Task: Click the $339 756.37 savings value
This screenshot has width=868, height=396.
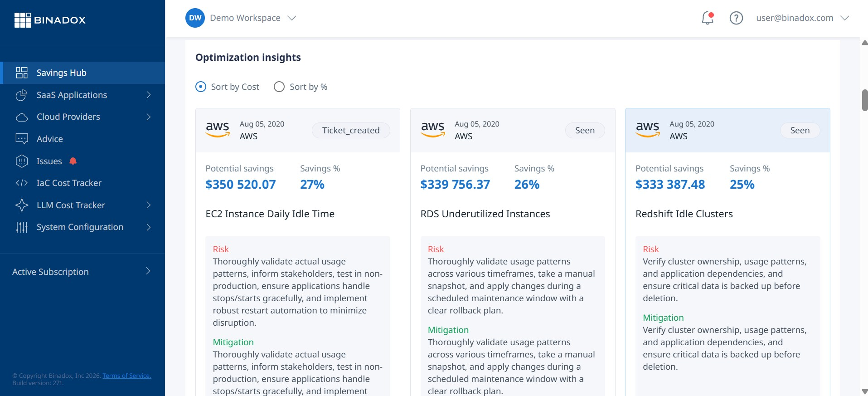Action: (x=455, y=185)
